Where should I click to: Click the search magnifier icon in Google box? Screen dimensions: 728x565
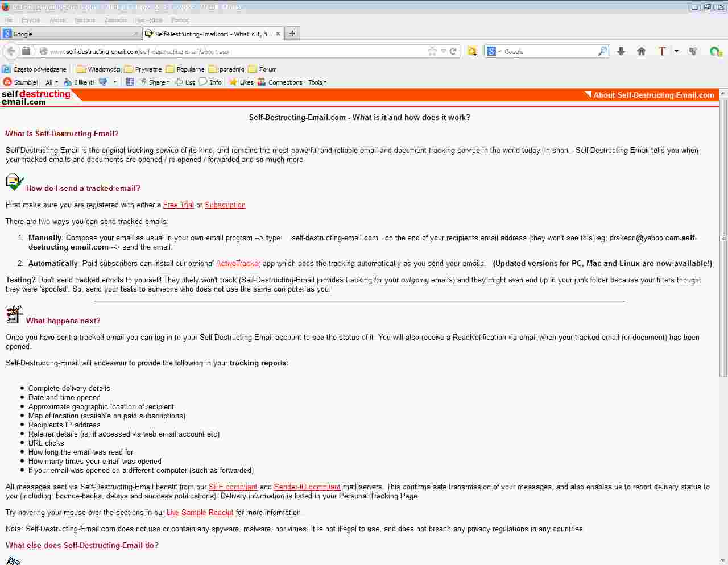tap(602, 51)
